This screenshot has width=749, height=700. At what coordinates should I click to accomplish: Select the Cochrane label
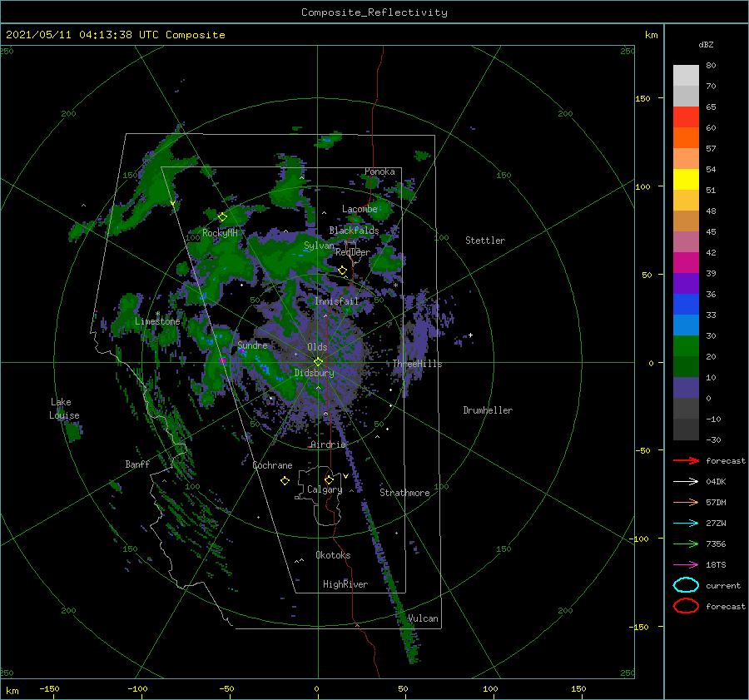[x=272, y=465]
